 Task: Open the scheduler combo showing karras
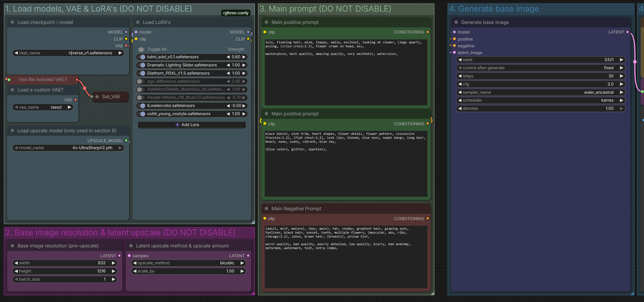tap(541, 100)
